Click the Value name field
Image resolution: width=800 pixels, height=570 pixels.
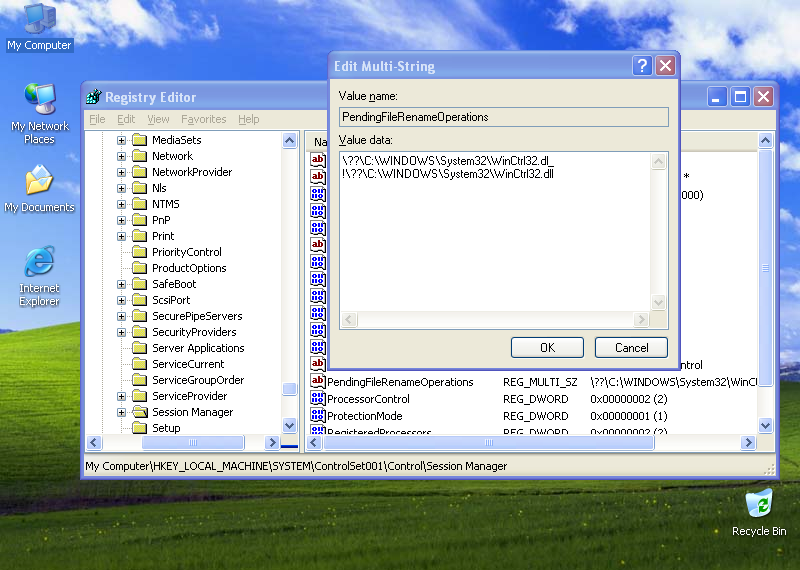coord(504,117)
